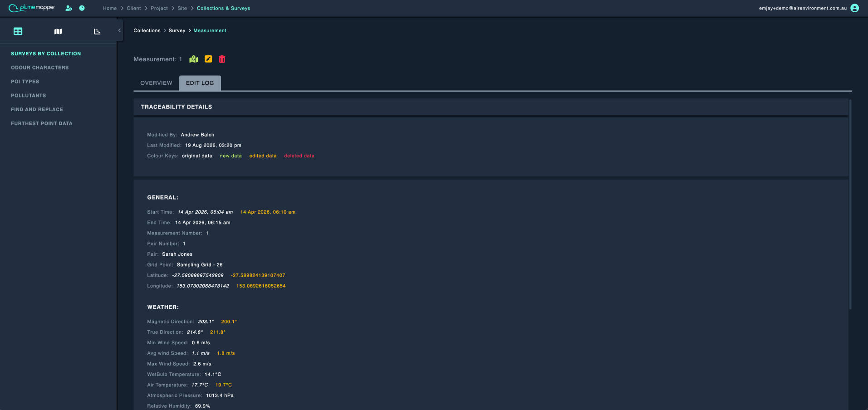Navigate to Collections in sub-breadcrumb

click(147, 30)
